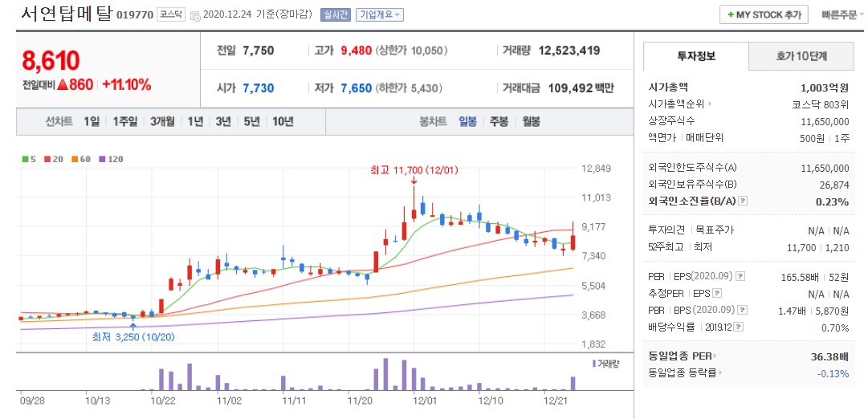Click the 상장주식수 value 11,650,000
This screenshot has height=419, width=868.
(825, 121)
